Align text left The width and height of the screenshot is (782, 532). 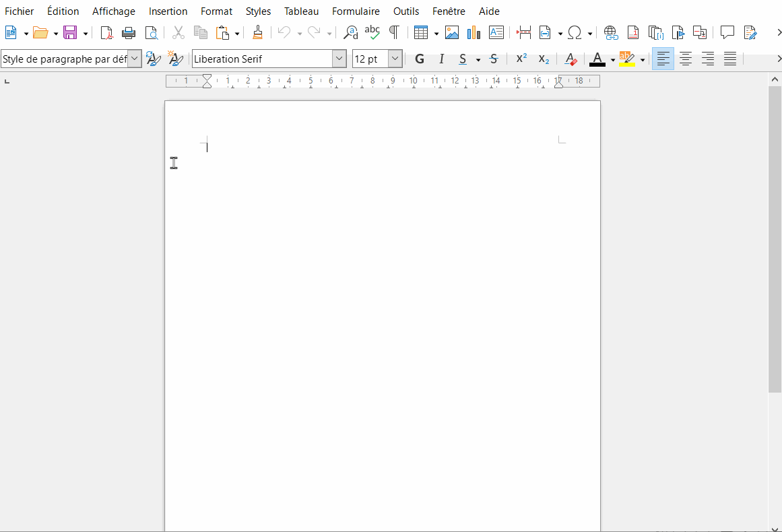[x=663, y=59]
